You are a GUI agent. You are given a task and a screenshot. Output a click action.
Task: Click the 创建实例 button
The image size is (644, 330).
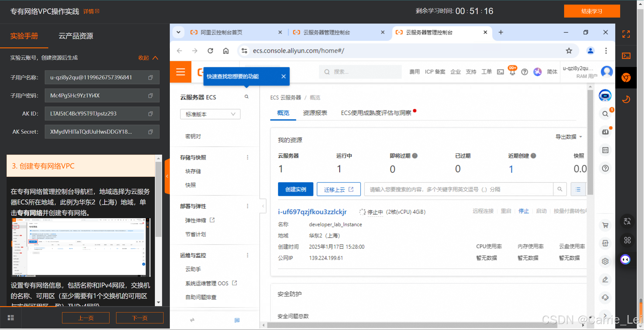295,189
